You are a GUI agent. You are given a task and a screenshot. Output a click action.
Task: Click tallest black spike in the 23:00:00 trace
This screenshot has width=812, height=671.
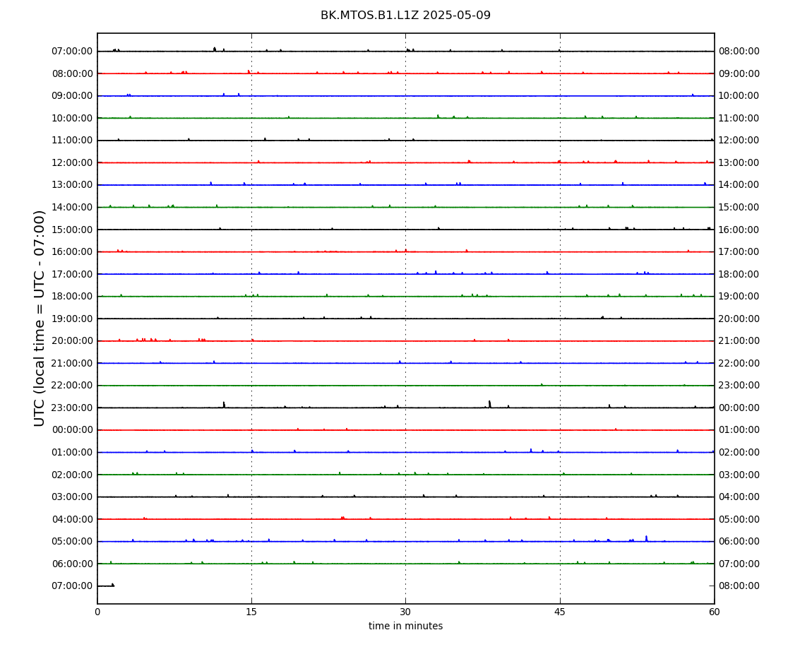(x=489, y=404)
